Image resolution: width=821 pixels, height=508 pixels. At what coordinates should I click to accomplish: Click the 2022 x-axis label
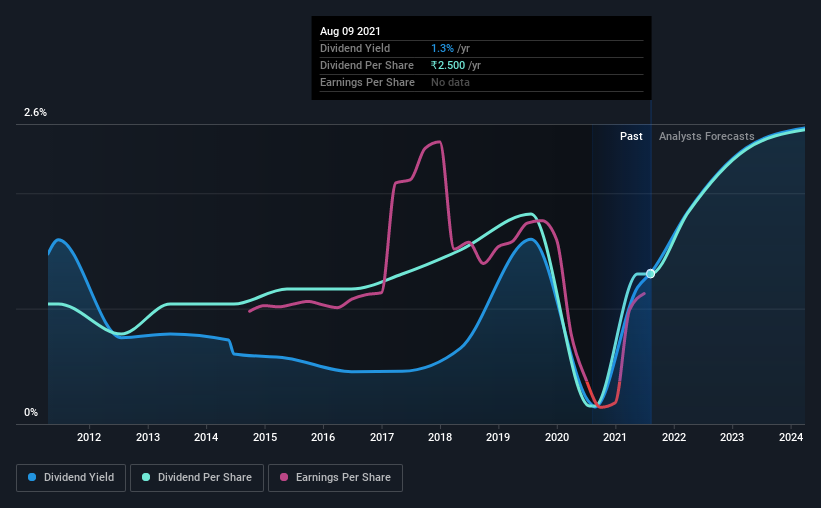[x=674, y=437]
